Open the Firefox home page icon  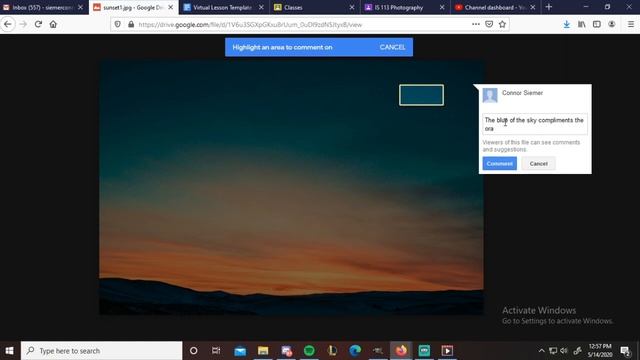coord(53,24)
